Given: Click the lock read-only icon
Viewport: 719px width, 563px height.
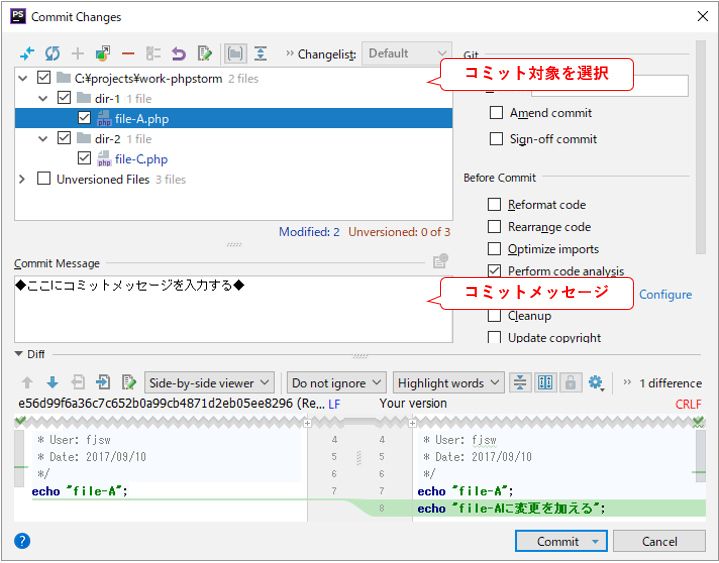Looking at the screenshot, I should pos(570,382).
